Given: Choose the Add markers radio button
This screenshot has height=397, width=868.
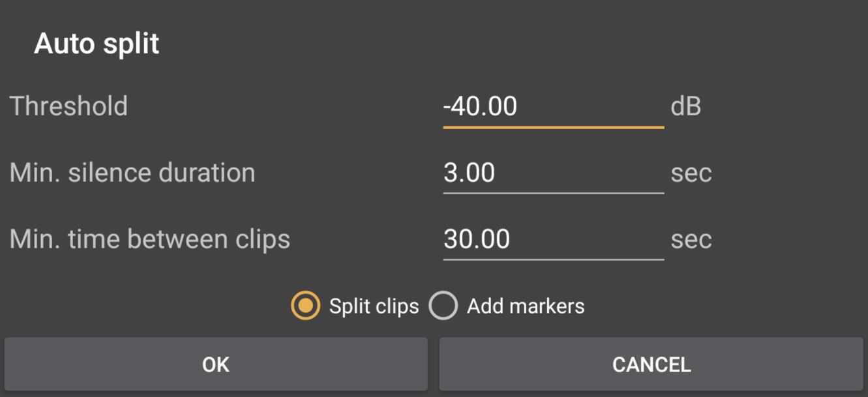Looking at the screenshot, I should click(x=443, y=306).
